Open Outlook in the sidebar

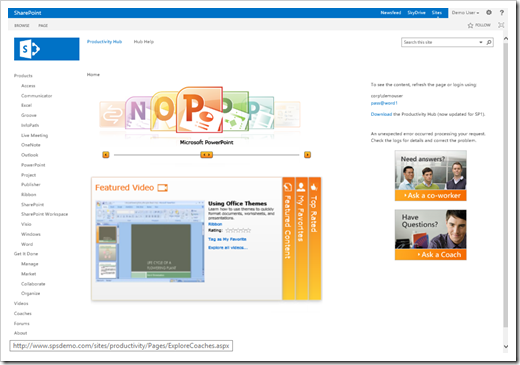point(30,155)
